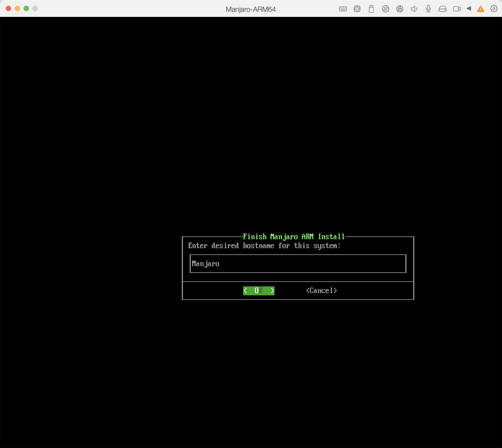Open the orange warning triangle
Viewport: 502px width, 448px height.
point(481,9)
